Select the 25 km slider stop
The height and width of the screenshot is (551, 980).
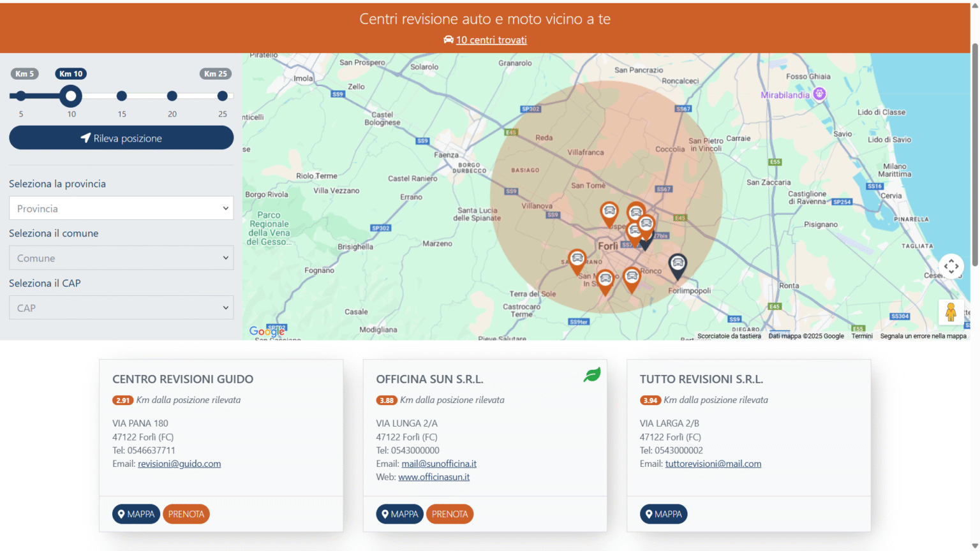coord(222,96)
